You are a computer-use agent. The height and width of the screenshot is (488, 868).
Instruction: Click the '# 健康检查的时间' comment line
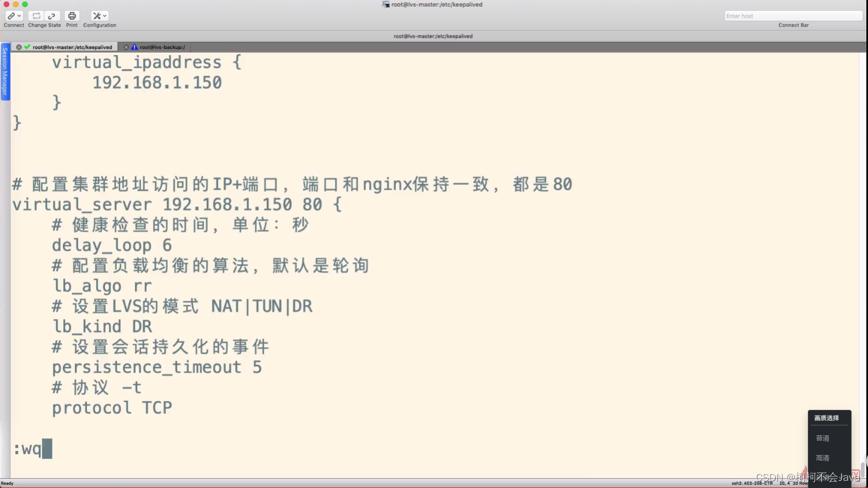tap(180, 225)
